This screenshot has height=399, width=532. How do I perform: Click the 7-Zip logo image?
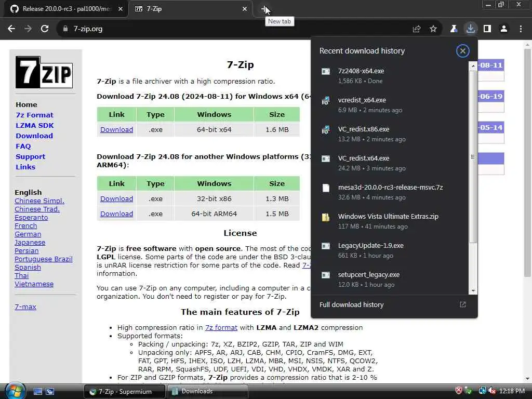[x=44, y=72]
